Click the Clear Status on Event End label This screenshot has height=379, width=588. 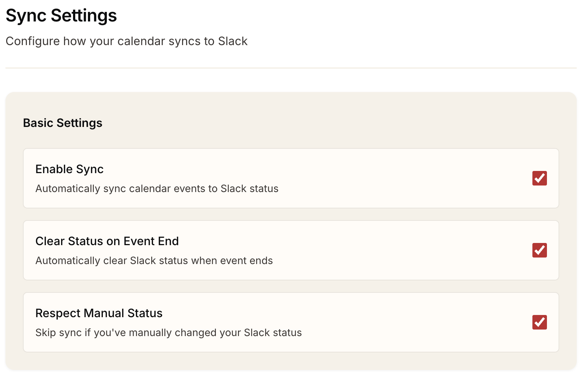pos(107,241)
